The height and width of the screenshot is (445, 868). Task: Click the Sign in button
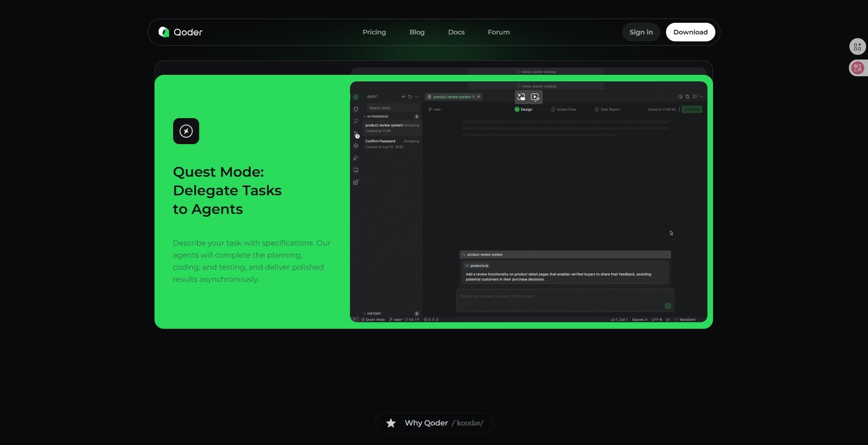point(641,32)
